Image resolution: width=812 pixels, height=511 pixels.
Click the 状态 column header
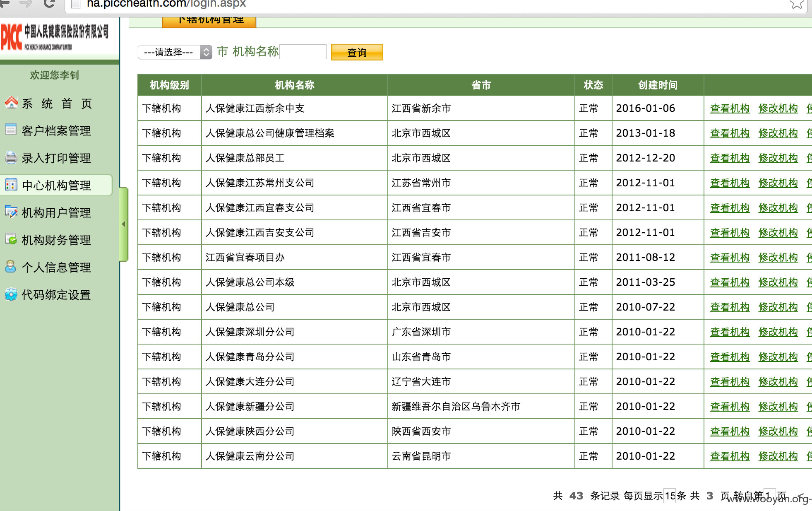[x=593, y=85]
